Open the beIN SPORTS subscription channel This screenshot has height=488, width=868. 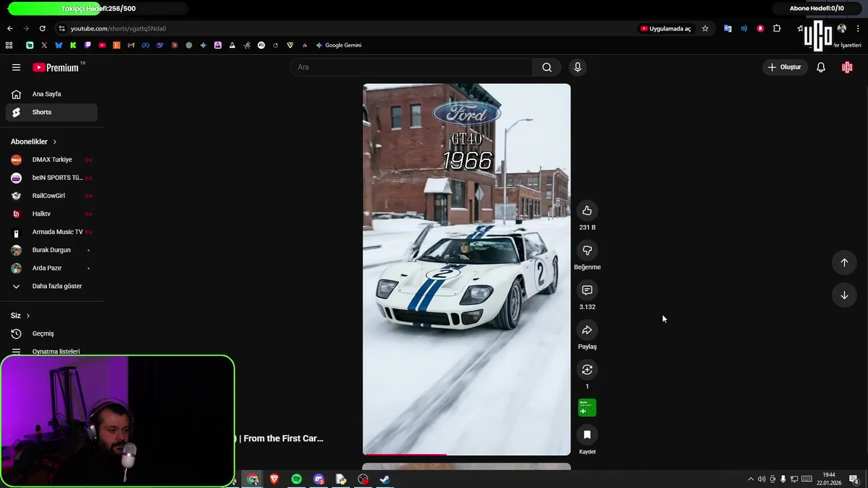(52, 178)
